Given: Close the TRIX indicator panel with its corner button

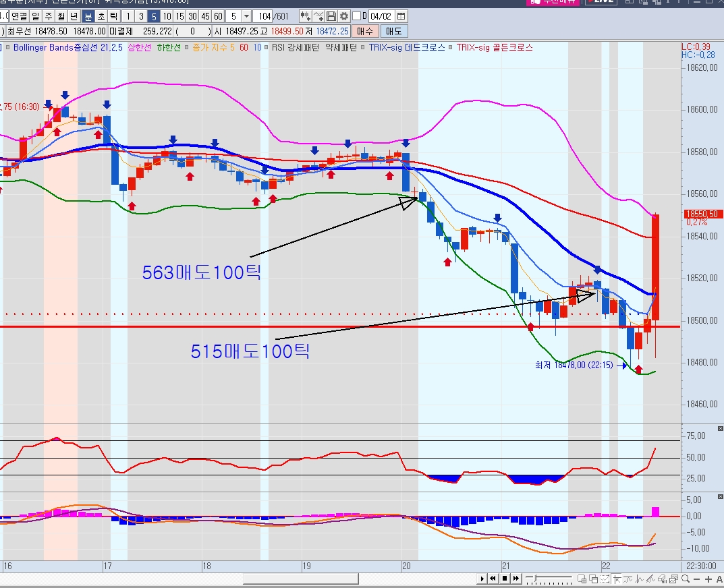Looking at the screenshot, I should [x=721, y=496].
